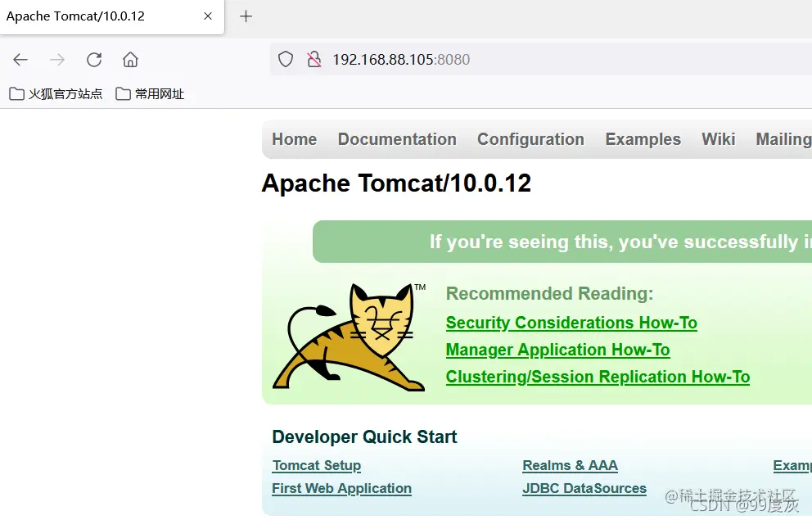Open the First Web Application link
The width and height of the screenshot is (812, 520).
tap(342, 488)
